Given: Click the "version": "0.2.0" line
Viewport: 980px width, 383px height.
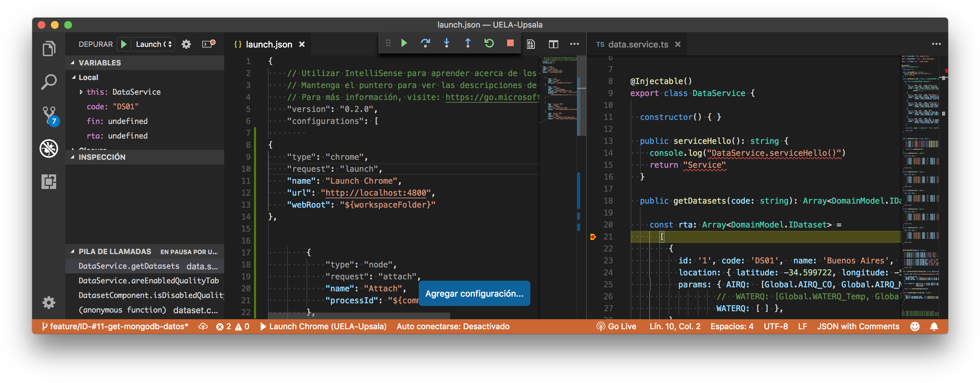Looking at the screenshot, I should click(332, 109).
